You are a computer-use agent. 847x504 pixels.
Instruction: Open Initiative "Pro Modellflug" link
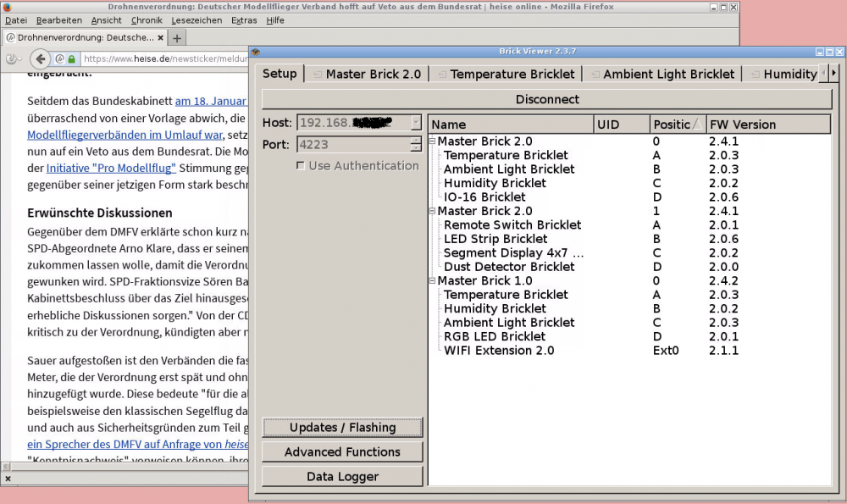(x=111, y=168)
